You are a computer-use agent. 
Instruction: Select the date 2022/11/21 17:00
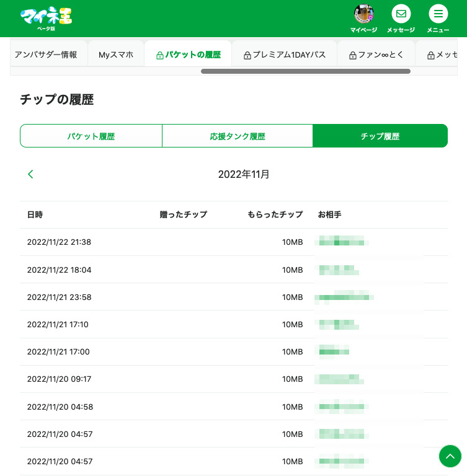point(58,352)
